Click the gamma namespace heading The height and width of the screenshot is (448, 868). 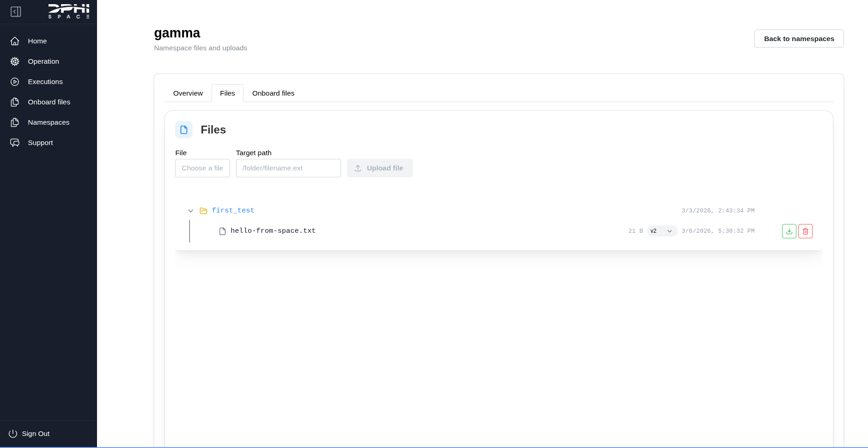(177, 33)
